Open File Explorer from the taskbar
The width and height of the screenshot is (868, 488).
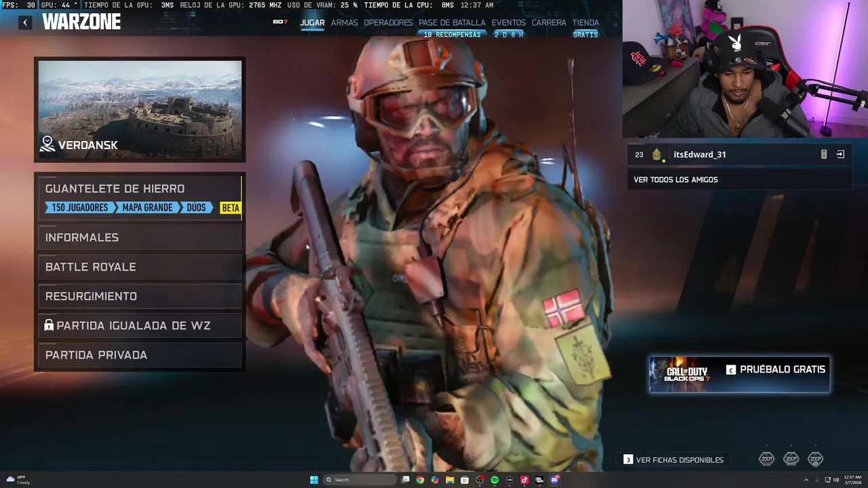click(450, 480)
